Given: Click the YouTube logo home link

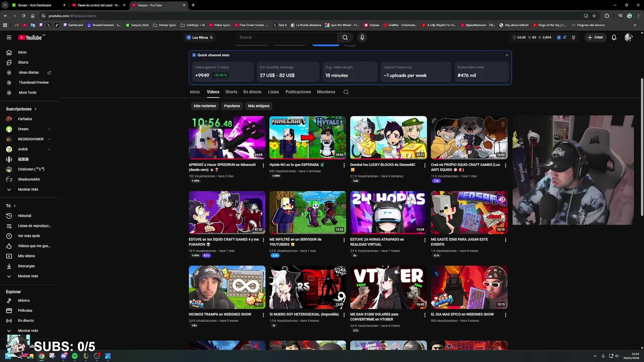Looking at the screenshot, I should click(30, 37).
